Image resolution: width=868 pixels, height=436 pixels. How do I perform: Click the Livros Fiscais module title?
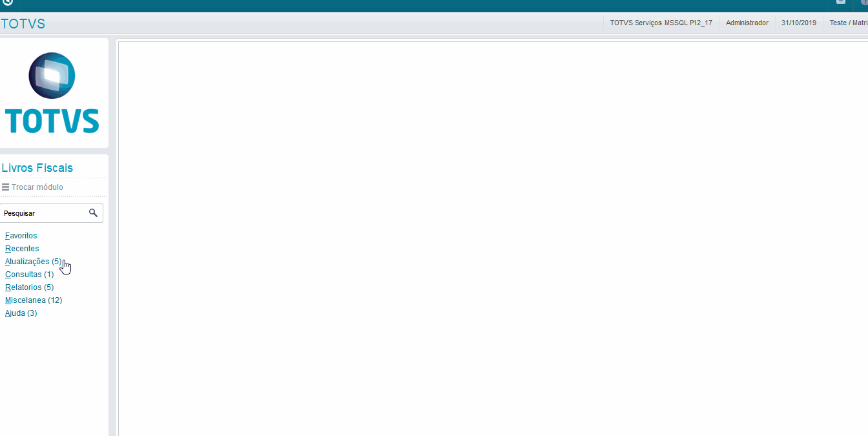(37, 168)
